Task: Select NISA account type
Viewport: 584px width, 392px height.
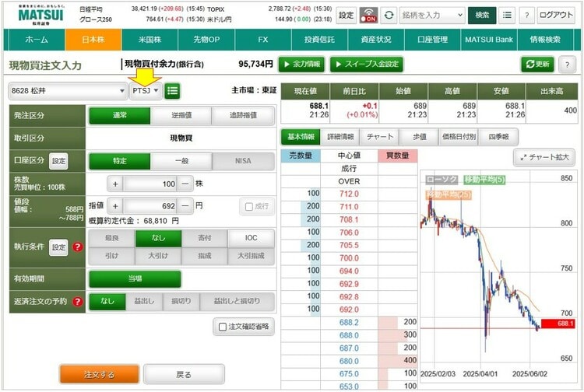Action: (243, 161)
